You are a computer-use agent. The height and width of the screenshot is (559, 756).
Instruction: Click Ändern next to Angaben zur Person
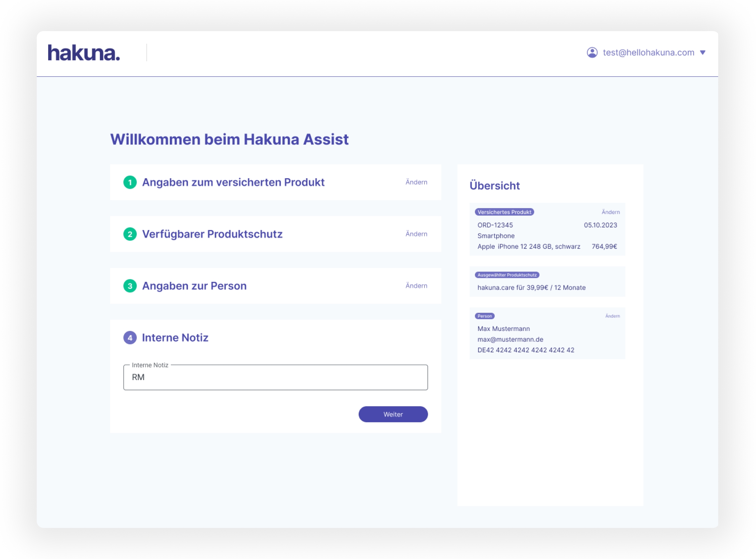tap(416, 286)
